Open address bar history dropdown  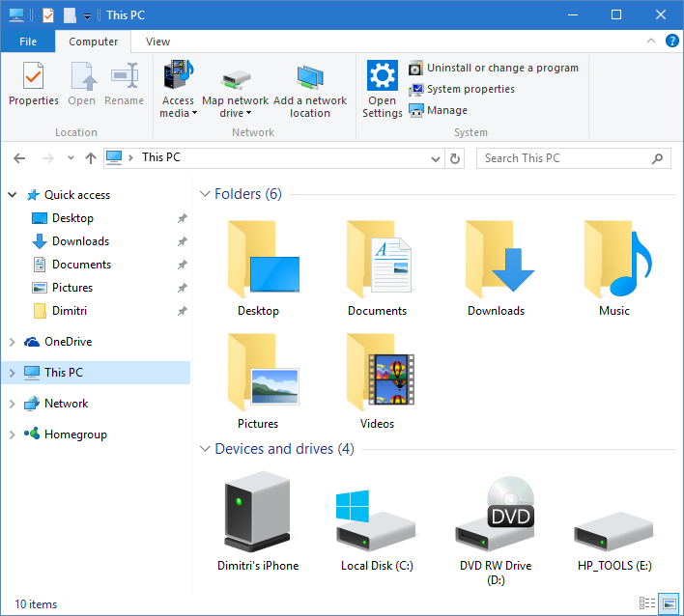coord(435,158)
